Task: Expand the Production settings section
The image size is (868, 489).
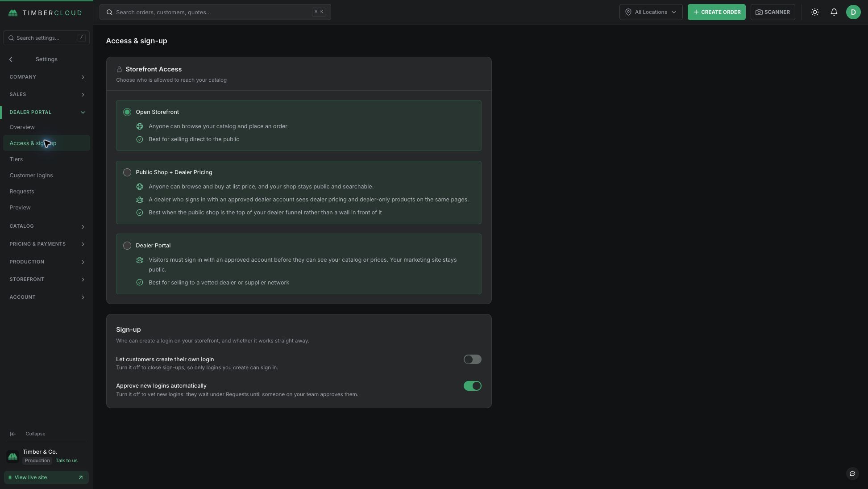Action: pos(46,262)
